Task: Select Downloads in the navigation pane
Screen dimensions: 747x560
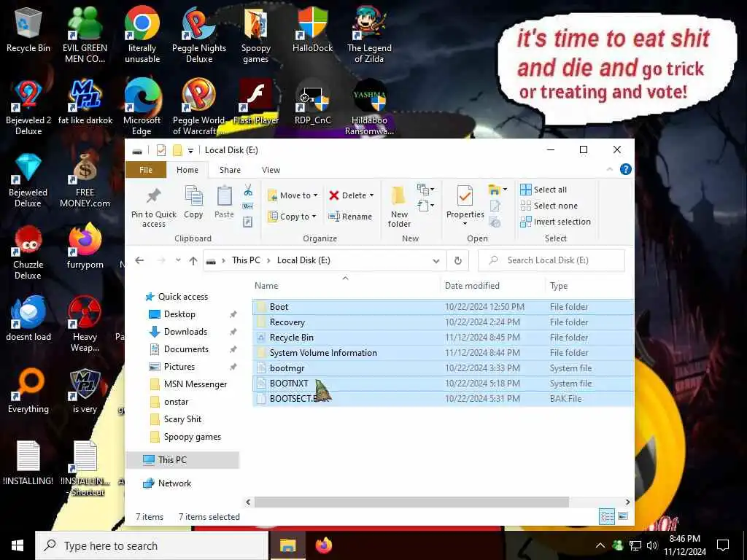Action: click(x=185, y=332)
